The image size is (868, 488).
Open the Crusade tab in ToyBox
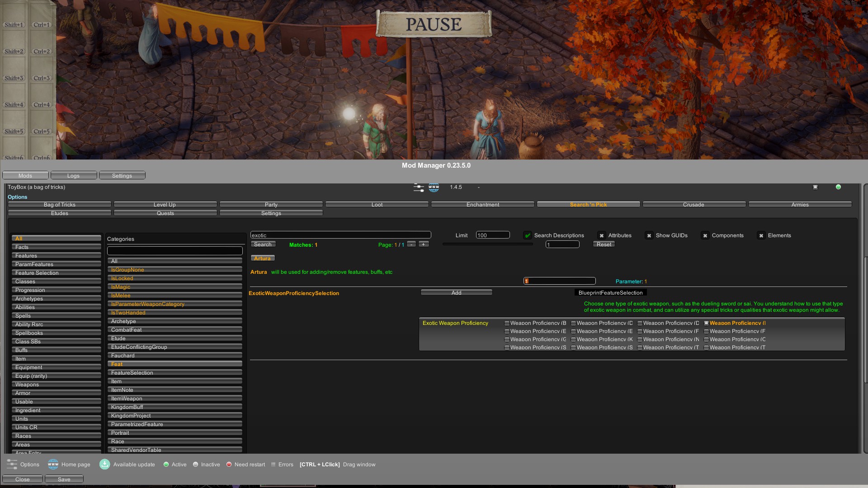pyautogui.click(x=693, y=204)
